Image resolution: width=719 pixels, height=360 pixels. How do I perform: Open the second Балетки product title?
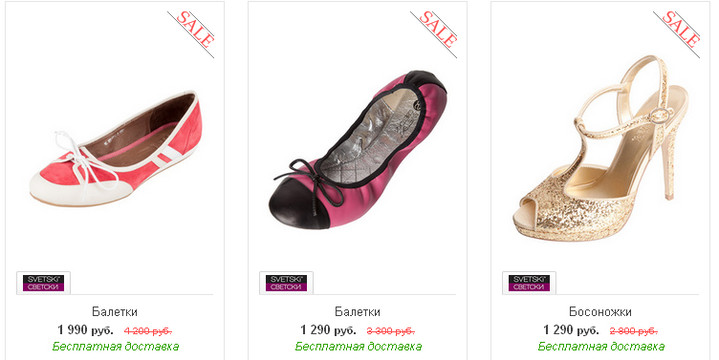[x=358, y=312]
